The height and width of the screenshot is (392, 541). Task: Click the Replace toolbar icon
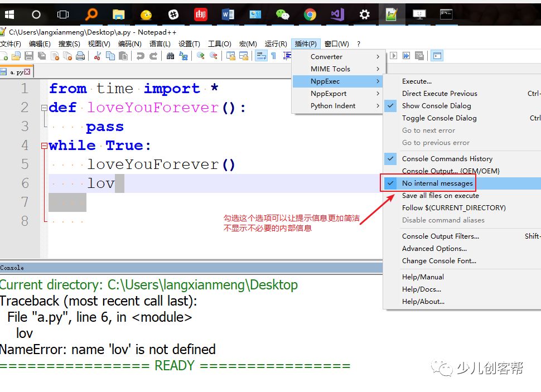[183, 56]
